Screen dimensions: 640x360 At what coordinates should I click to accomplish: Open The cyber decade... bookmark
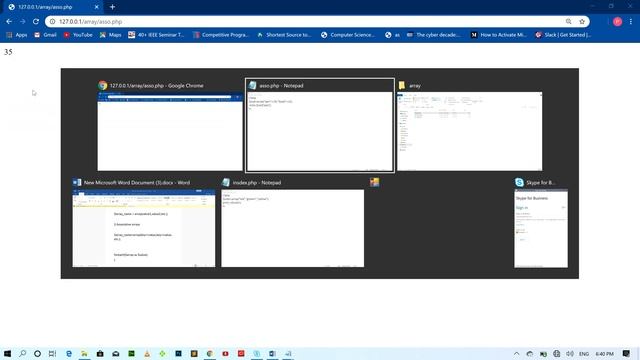[x=433, y=35]
